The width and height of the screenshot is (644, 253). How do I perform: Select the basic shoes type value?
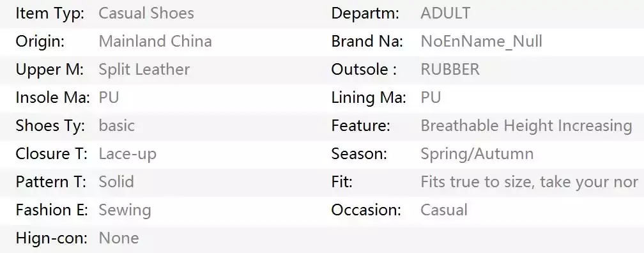click(x=117, y=125)
